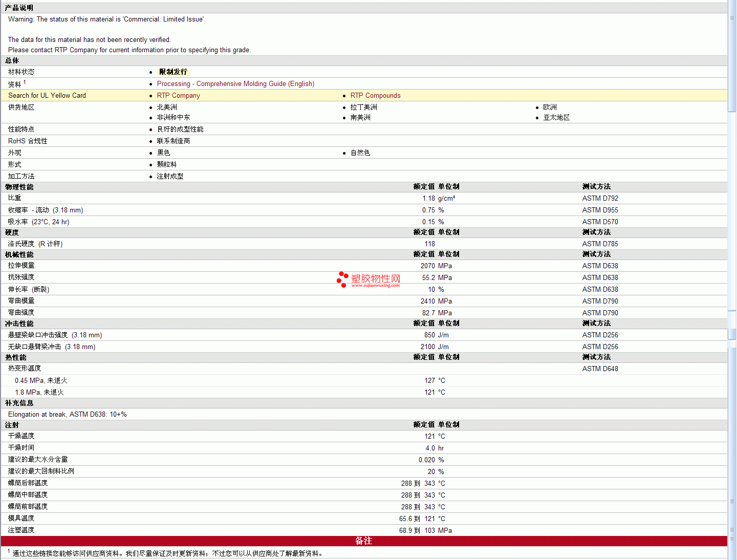The width and height of the screenshot is (737, 560).
Task: Click the RTP Company link
Action: (x=178, y=96)
